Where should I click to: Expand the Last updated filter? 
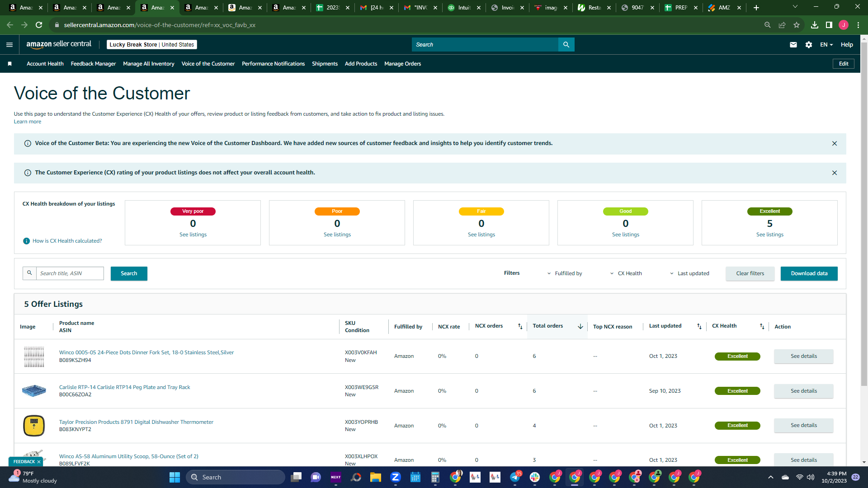pyautogui.click(x=689, y=273)
